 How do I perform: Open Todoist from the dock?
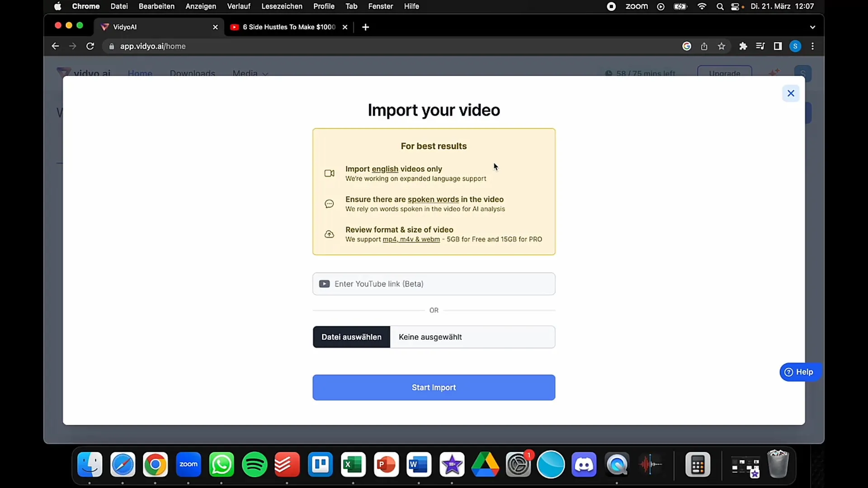pyautogui.click(x=287, y=465)
